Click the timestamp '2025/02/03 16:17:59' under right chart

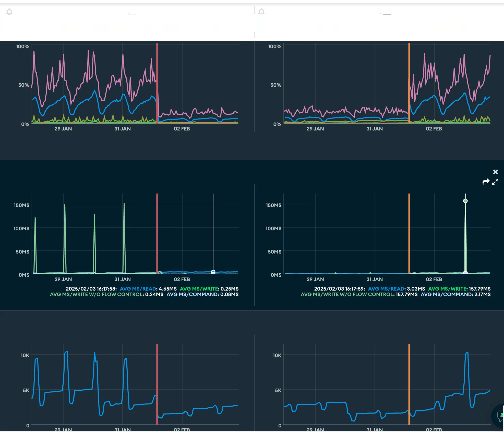pos(339,289)
